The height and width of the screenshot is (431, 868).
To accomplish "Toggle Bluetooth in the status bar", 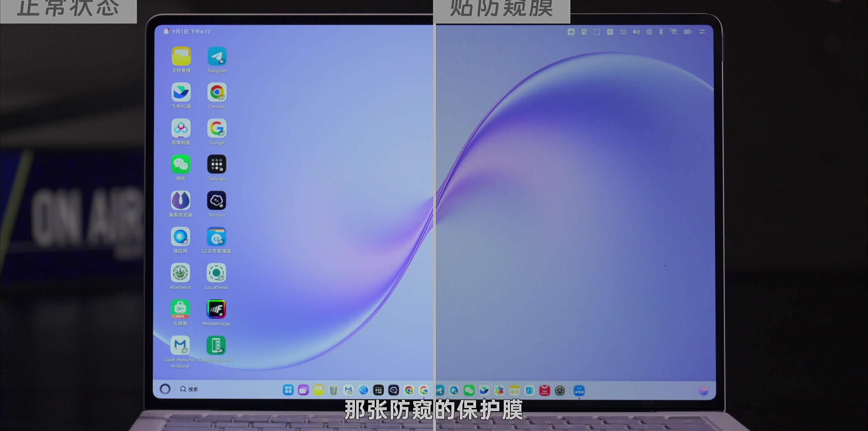I will tap(661, 32).
